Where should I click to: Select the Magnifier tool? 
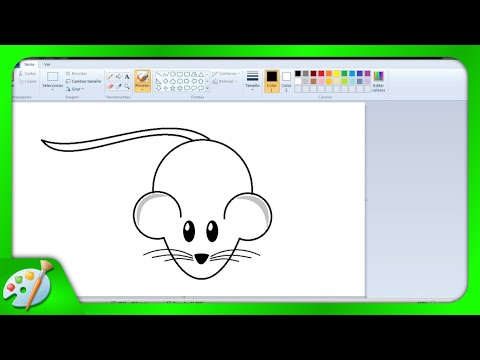(x=127, y=86)
